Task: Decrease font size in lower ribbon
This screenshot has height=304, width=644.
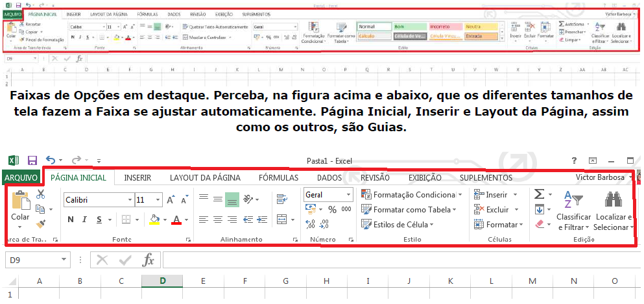Action: [184, 200]
